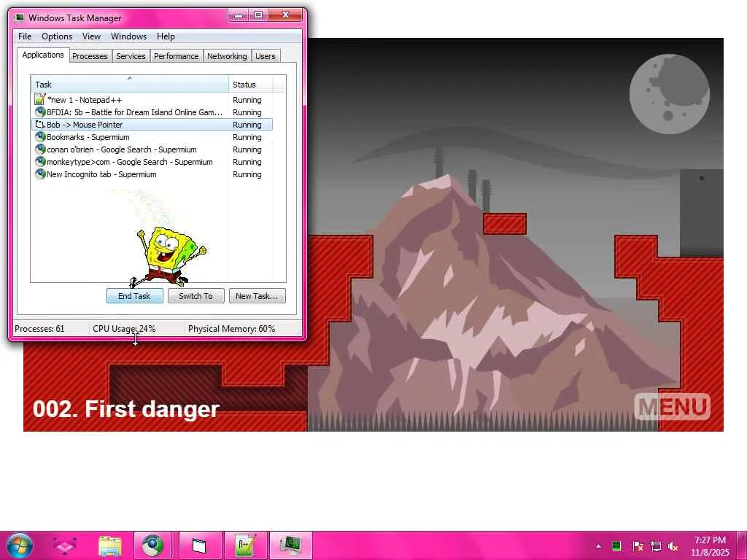Click the 'Physical Memory: 60%' status bar entry
The height and width of the screenshot is (560, 747).
coord(231,329)
